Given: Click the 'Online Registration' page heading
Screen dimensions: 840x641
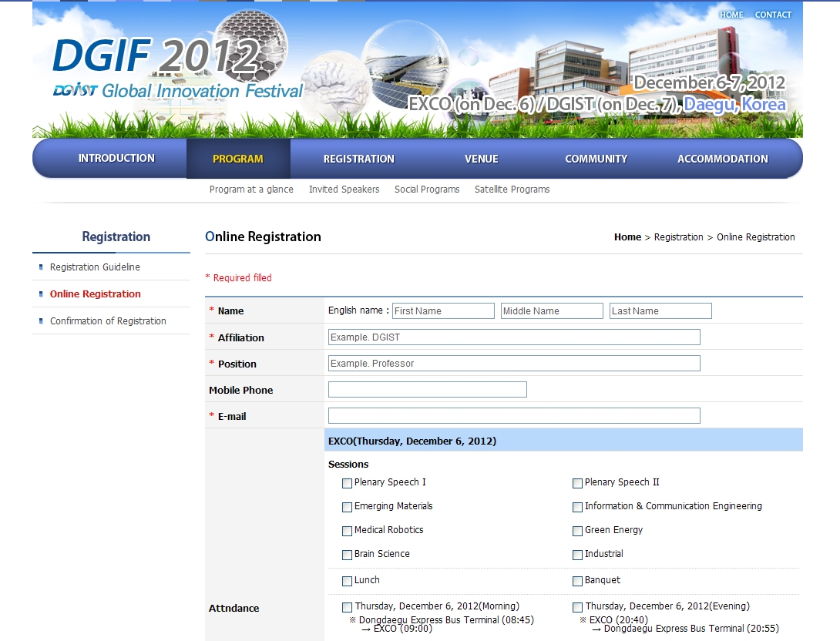Looking at the screenshot, I should click(x=263, y=237).
